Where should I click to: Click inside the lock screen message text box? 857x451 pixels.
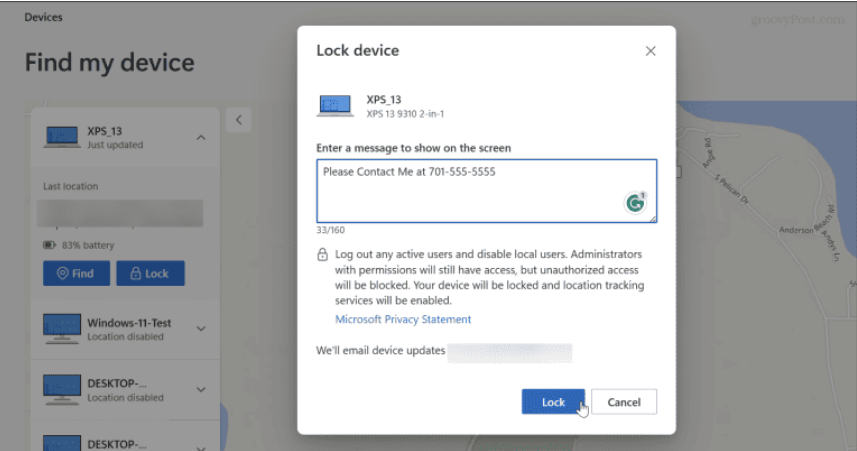(x=486, y=191)
